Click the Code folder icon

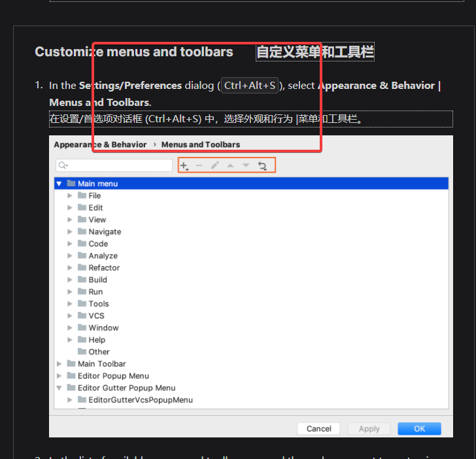[x=82, y=243]
